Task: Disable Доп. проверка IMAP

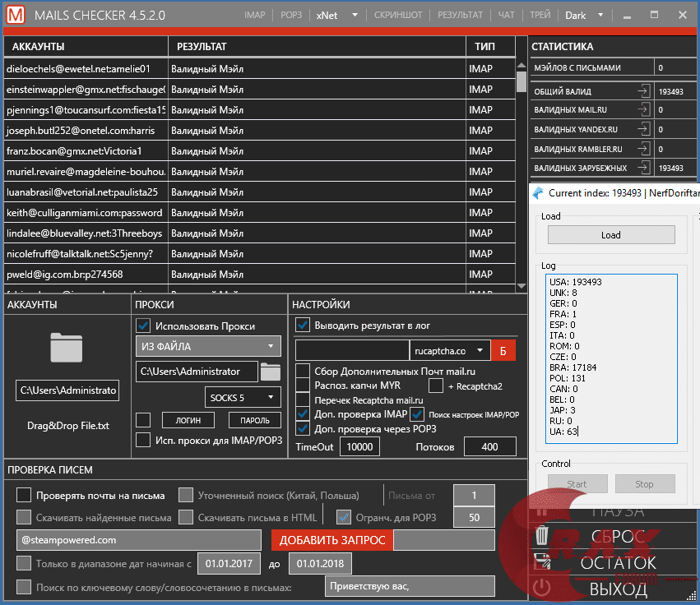Action: click(303, 414)
